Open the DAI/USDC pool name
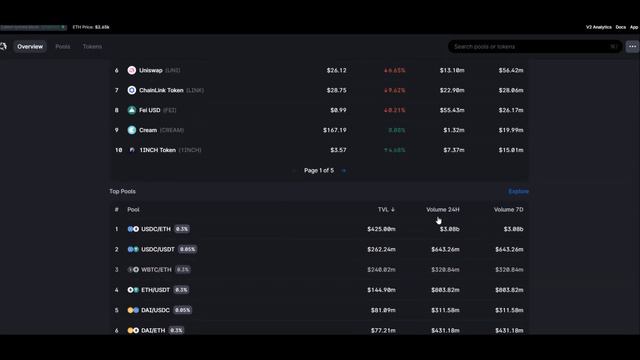 click(x=156, y=310)
